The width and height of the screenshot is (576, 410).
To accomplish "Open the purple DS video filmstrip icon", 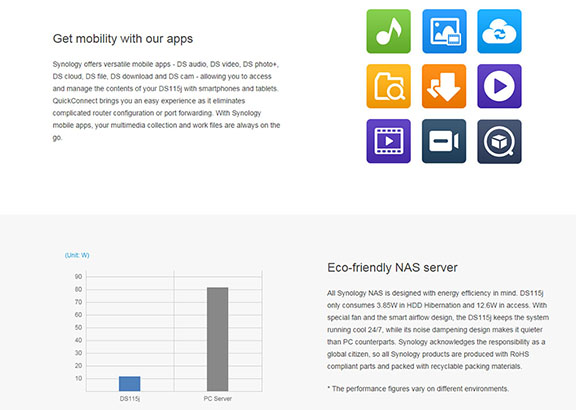I will (389, 141).
